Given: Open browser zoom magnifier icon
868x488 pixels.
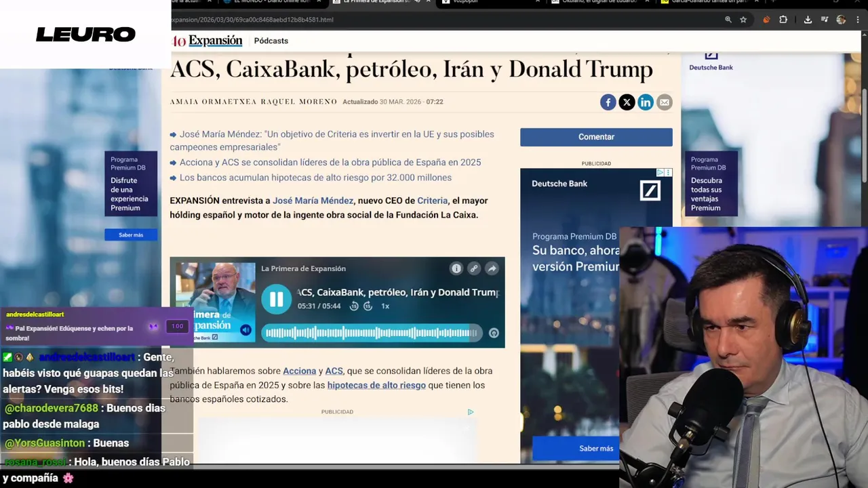Looking at the screenshot, I should tap(728, 20).
